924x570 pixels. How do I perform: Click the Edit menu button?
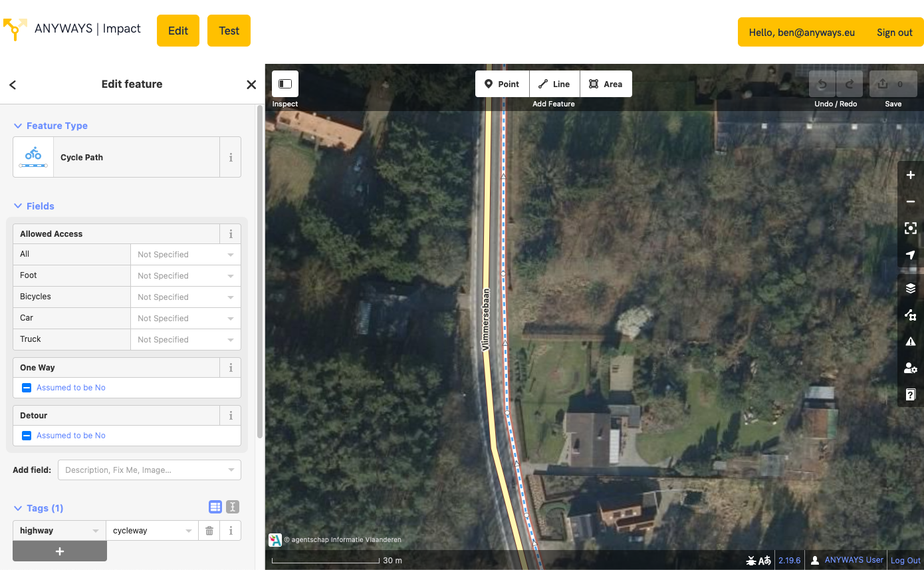pyautogui.click(x=177, y=30)
